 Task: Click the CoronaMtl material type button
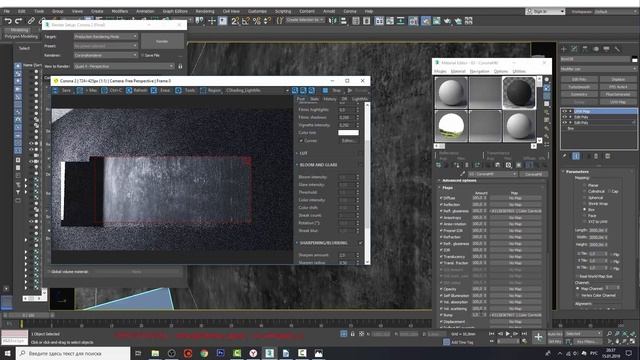[x=533, y=174]
